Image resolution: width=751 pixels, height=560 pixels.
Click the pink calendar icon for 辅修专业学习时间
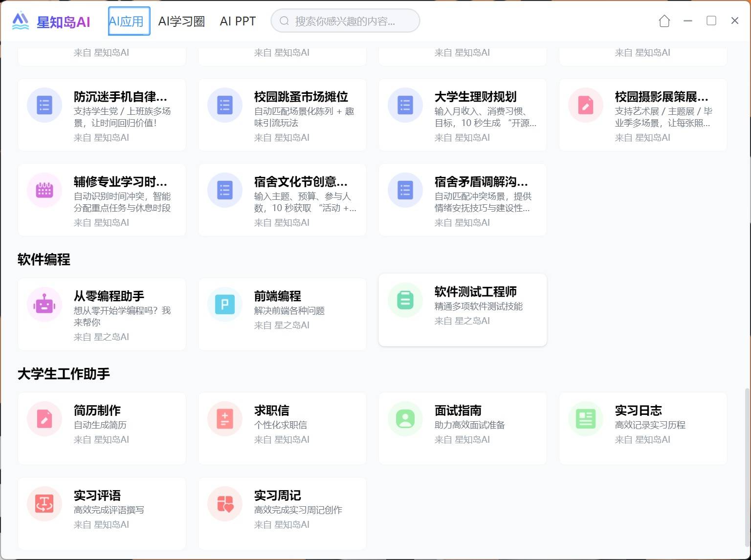(44, 190)
